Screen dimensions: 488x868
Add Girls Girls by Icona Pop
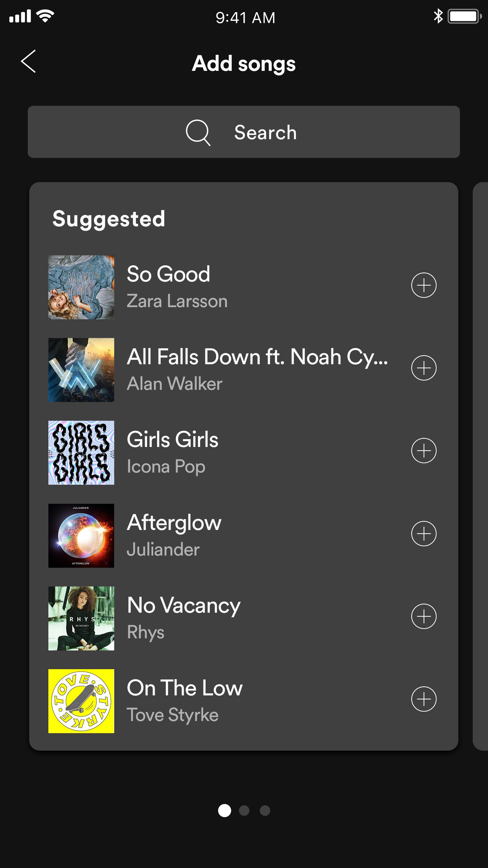(x=423, y=450)
